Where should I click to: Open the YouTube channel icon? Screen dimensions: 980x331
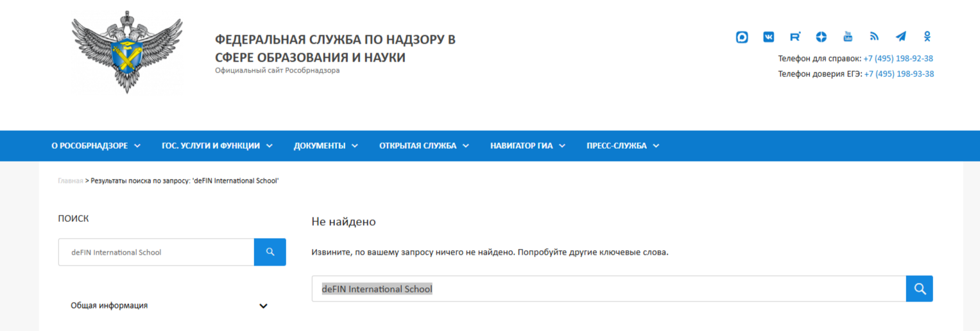848,37
